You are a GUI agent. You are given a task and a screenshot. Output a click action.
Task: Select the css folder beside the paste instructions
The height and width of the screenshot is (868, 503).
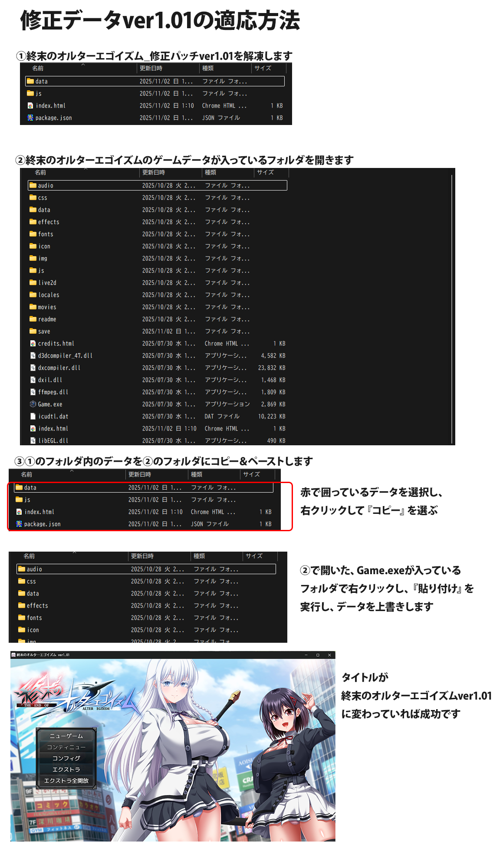[146, 581]
